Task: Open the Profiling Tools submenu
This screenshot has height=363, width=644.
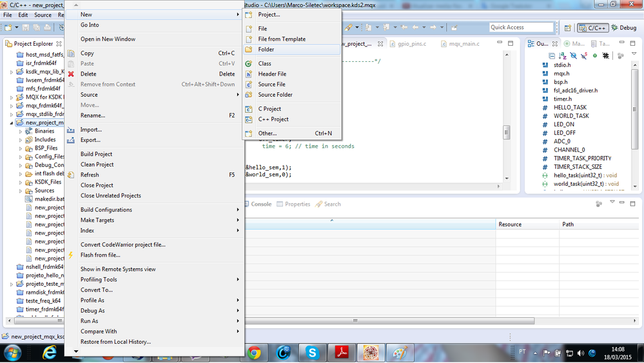Action: click(154, 280)
